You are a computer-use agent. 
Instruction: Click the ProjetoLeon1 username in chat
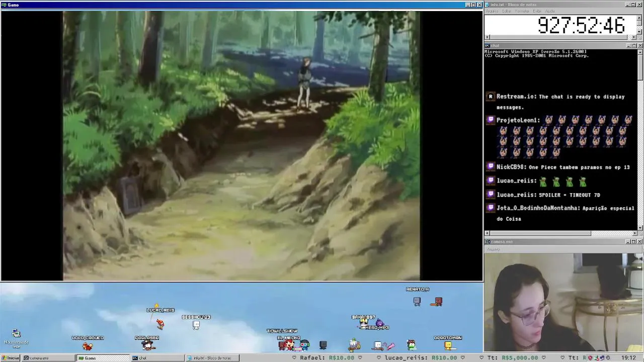(518, 120)
